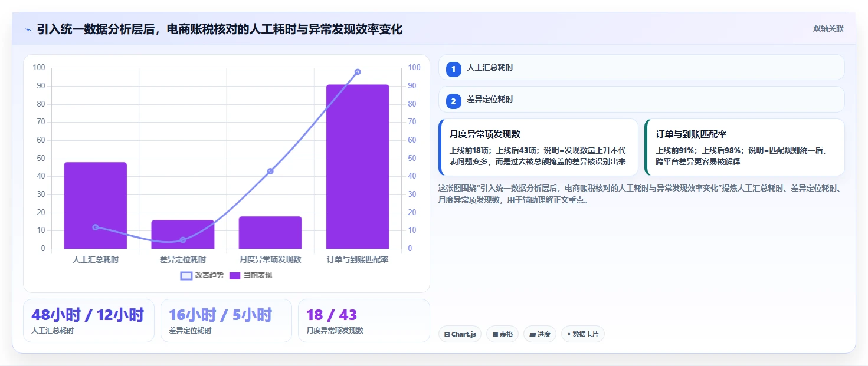Click the Chart.js tag
Image resolution: width=868 pixels, height=366 pixels.
pos(460,334)
